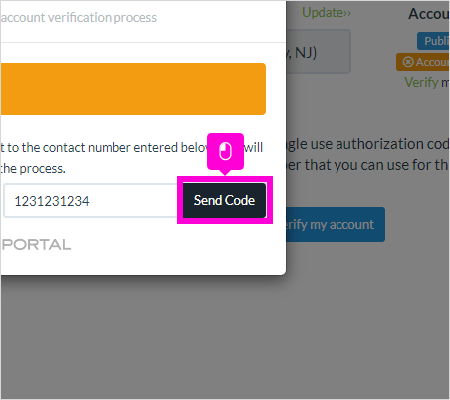Click the circled X icon in the Account badge
This screenshot has height=400, width=450.
tap(408, 62)
